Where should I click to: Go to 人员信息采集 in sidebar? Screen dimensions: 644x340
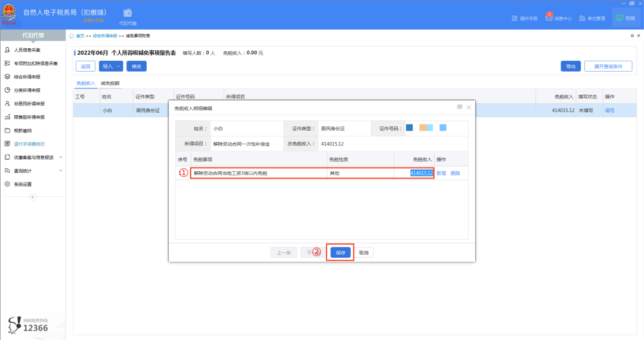[27, 50]
